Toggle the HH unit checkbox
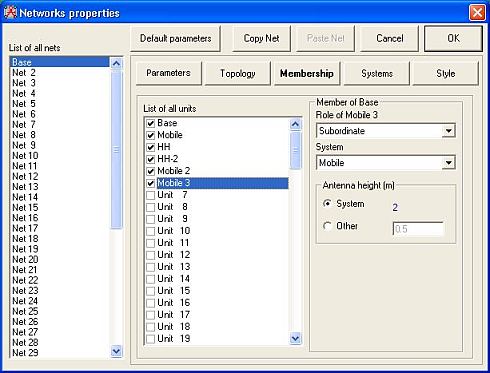 151,147
